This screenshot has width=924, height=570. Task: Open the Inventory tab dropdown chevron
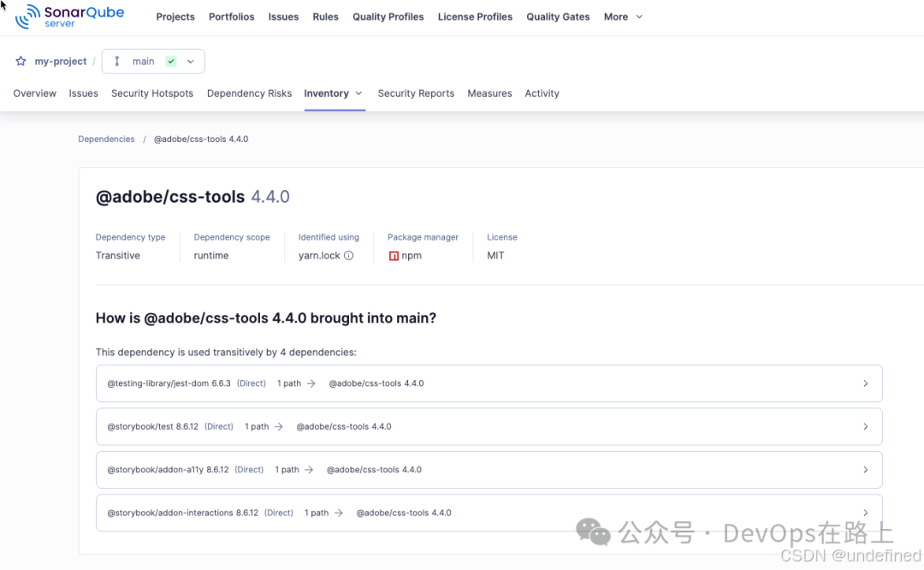pyautogui.click(x=358, y=93)
